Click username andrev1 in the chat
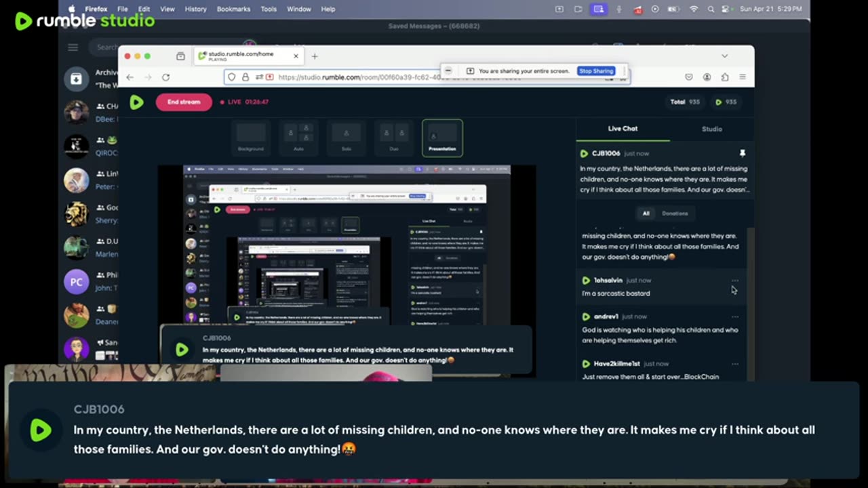This screenshot has height=488, width=868. 606,317
